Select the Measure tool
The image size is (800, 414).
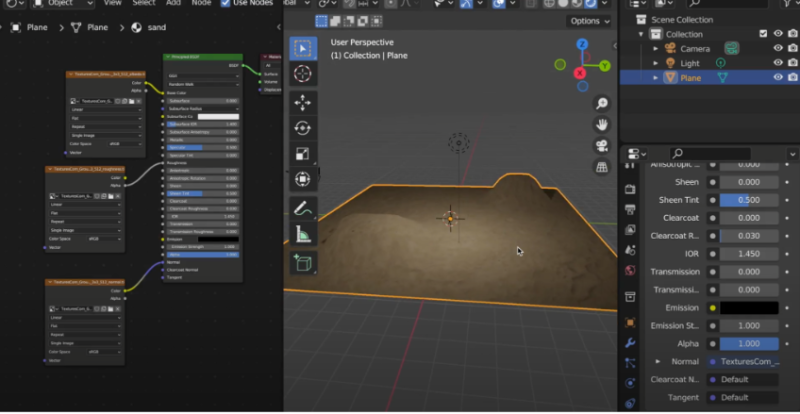(303, 234)
